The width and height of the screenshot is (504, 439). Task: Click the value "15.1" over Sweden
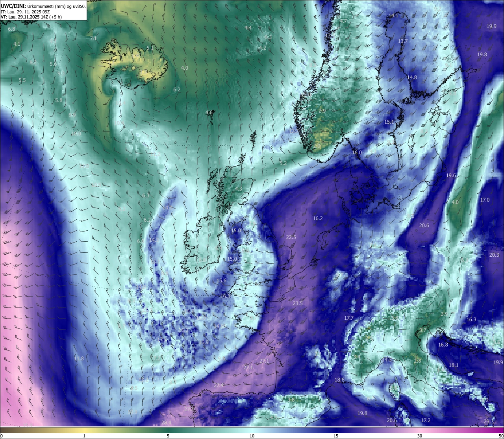click(x=389, y=122)
